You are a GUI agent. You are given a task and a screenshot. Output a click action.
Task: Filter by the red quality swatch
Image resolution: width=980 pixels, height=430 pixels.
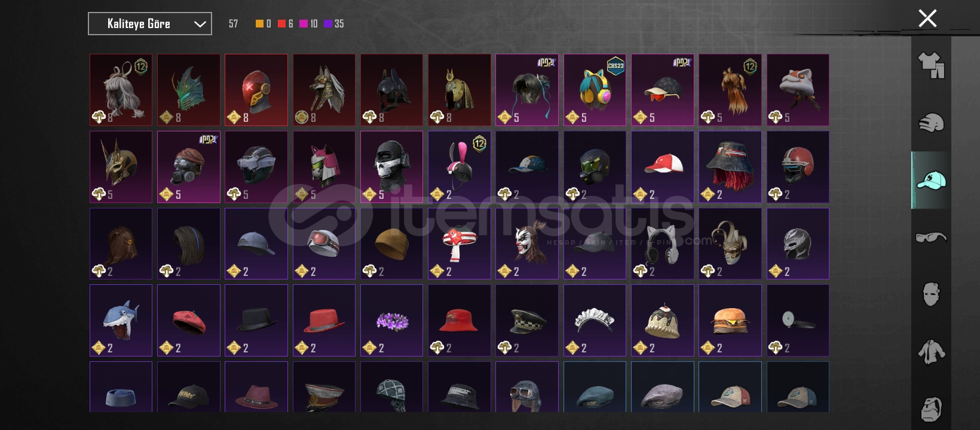pyautogui.click(x=281, y=24)
